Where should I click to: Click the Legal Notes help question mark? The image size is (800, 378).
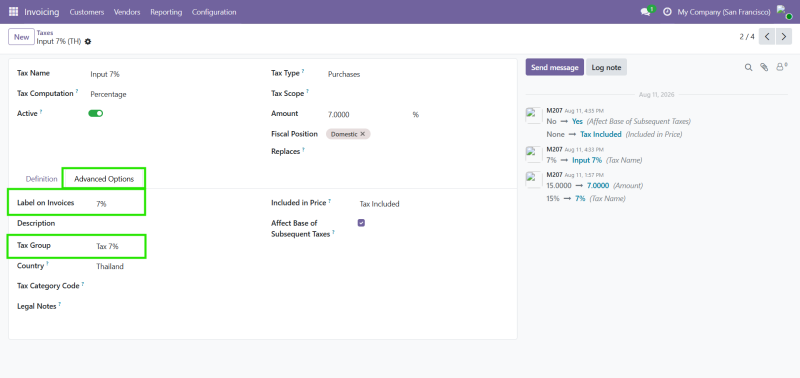[x=60, y=305]
